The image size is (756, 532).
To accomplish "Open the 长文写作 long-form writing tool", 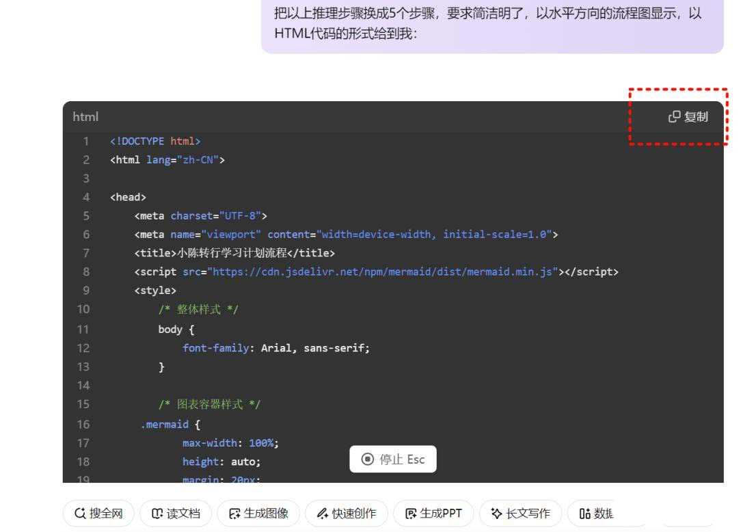I will [x=520, y=514].
